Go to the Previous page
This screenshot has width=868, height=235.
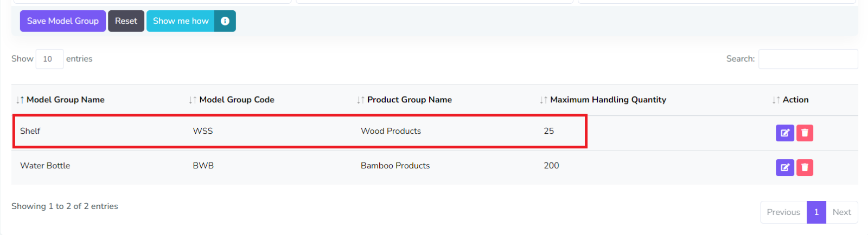[x=783, y=212]
